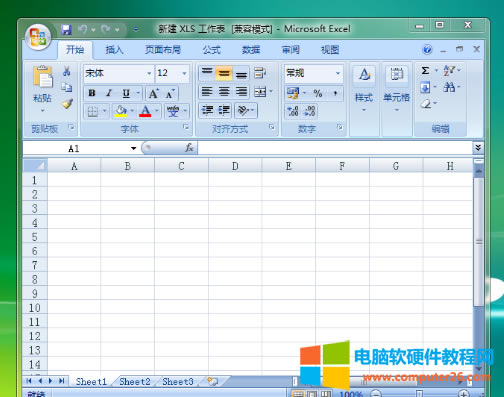Decrease cell indent
This screenshot has height=397, width=504.
(x=207, y=110)
